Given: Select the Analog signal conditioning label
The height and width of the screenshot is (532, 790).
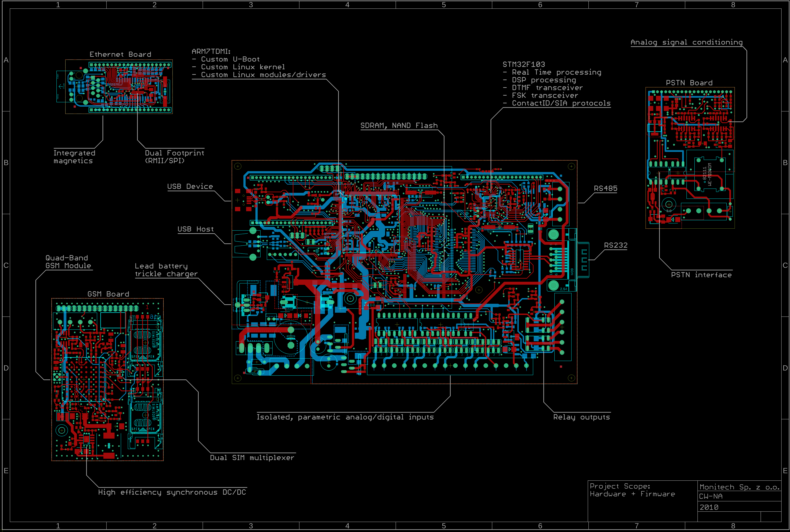Looking at the screenshot, I should click(x=686, y=42).
